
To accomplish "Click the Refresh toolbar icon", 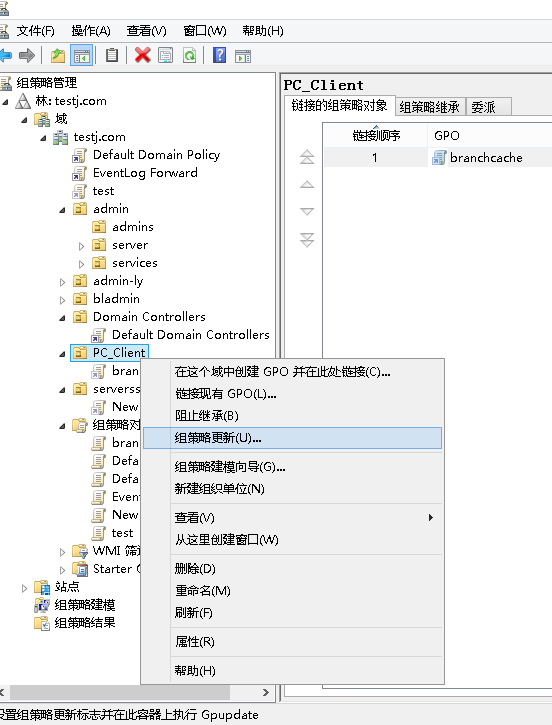I will [x=190, y=56].
